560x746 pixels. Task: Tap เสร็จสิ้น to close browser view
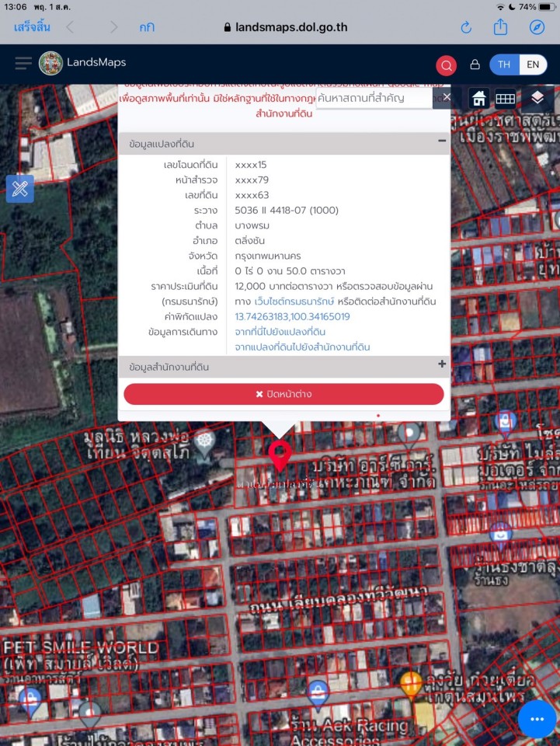point(32,27)
